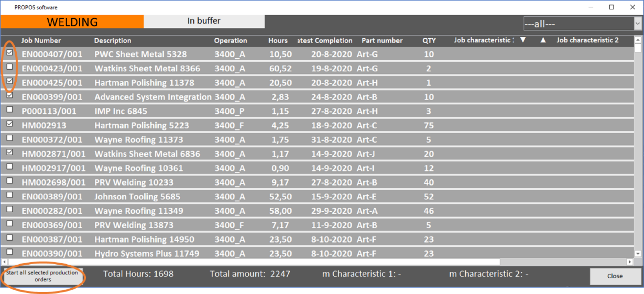Check the HM002917/001 job checkbox
This screenshot has width=644, height=294.
click(x=10, y=167)
